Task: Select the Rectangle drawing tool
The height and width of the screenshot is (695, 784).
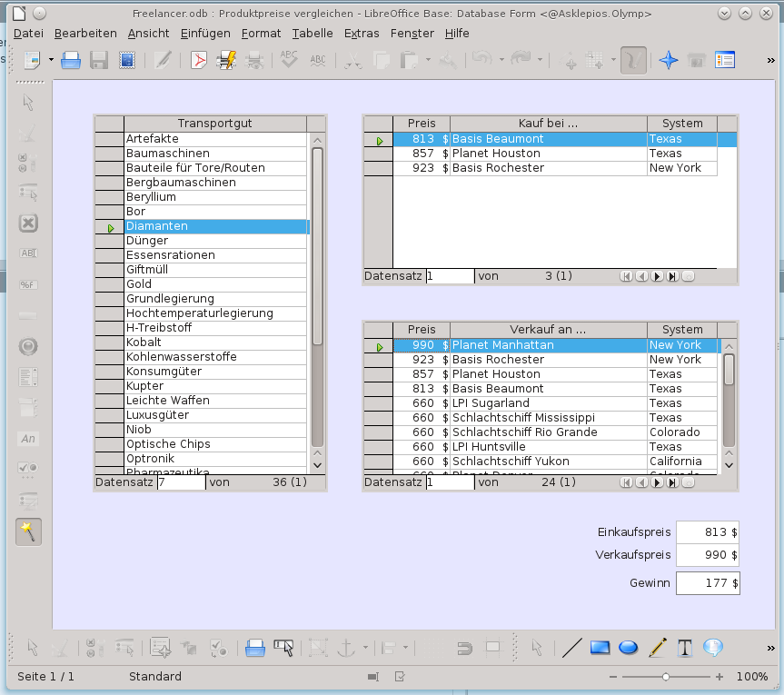Action: click(x=600, y=648)
